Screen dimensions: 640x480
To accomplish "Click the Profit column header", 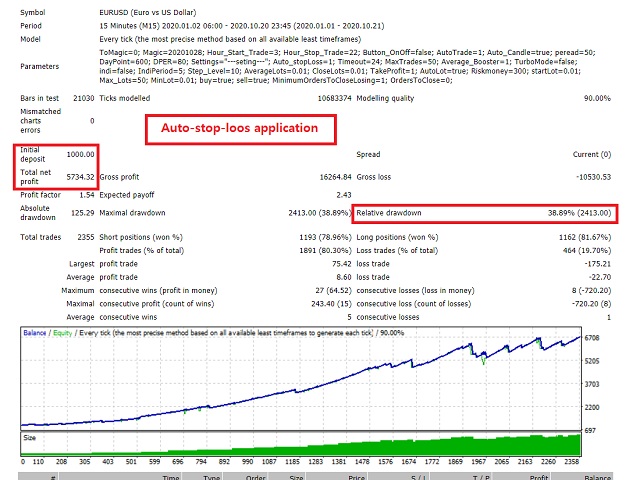I will tap(541, 478).
